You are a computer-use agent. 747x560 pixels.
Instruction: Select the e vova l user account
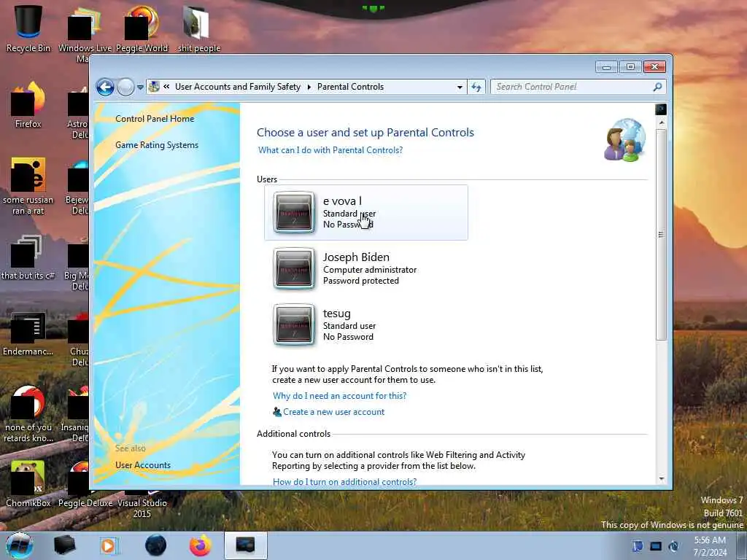tap(366, 212)
